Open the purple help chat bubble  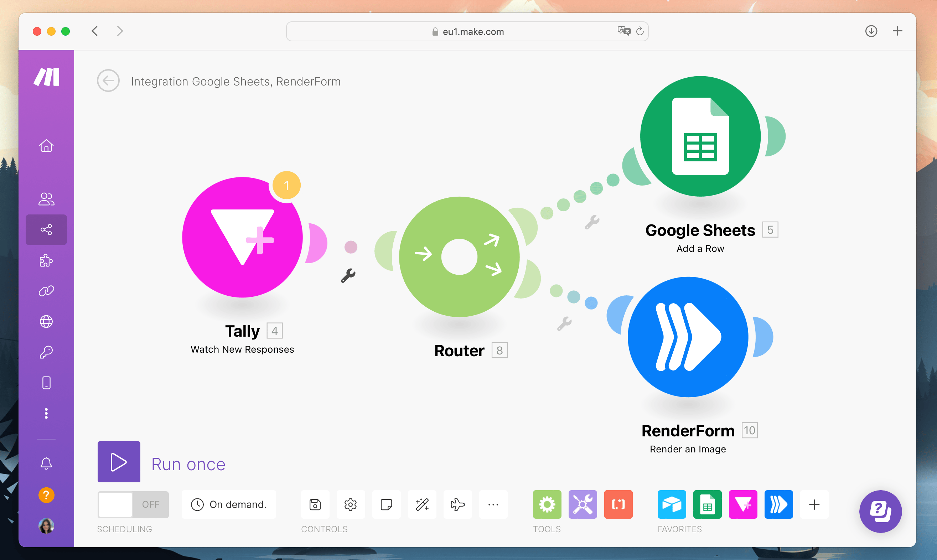tap(881, 511)
